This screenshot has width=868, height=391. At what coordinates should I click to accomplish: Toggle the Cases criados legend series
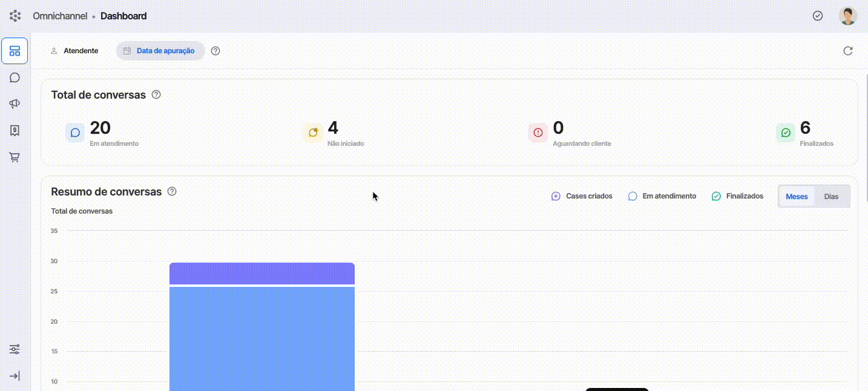tap(582, 196)
